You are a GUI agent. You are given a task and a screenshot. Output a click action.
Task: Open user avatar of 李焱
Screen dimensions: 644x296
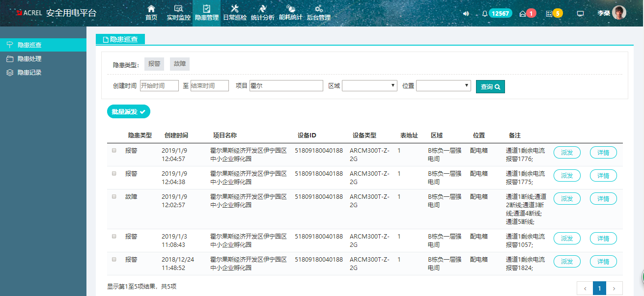(619, 13)
